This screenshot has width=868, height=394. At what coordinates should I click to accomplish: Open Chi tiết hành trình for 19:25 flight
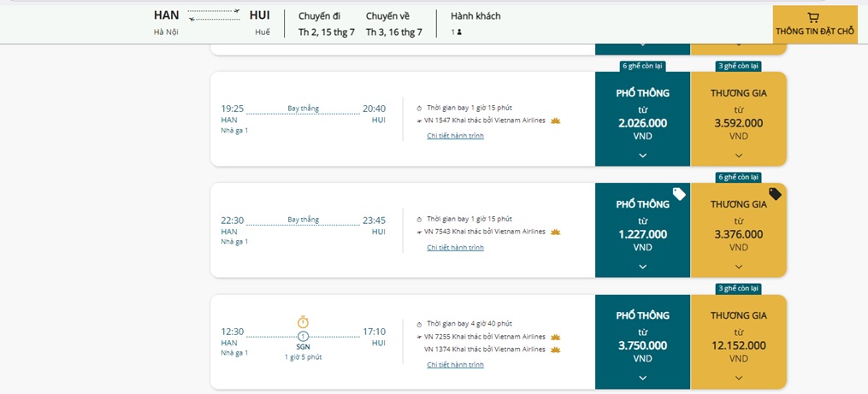[455, 136]
